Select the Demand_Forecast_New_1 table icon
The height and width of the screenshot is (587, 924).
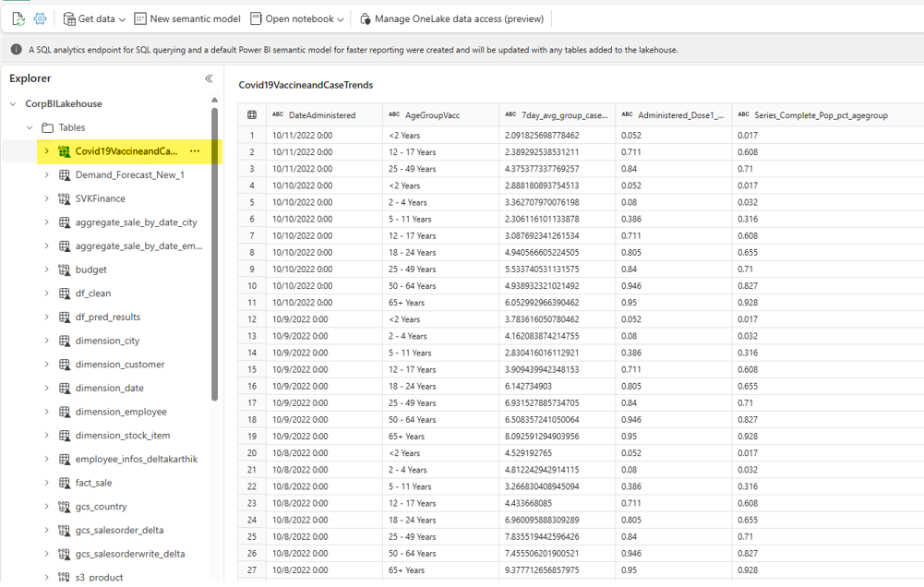click(x=65, y=175)
